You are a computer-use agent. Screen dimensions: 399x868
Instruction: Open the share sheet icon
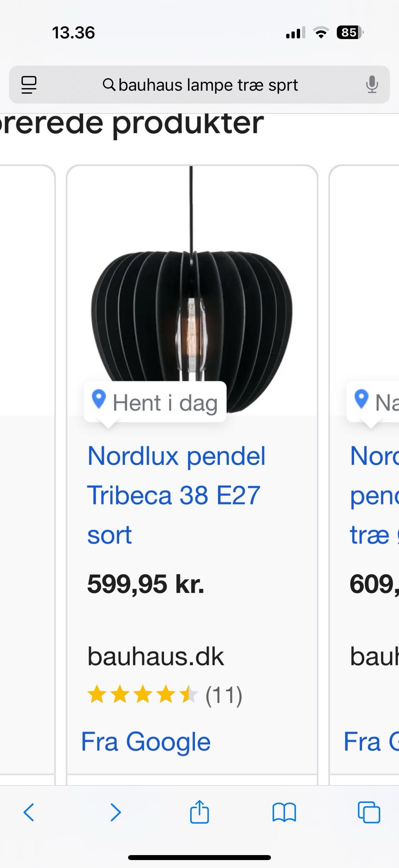(x=199, y=811)
